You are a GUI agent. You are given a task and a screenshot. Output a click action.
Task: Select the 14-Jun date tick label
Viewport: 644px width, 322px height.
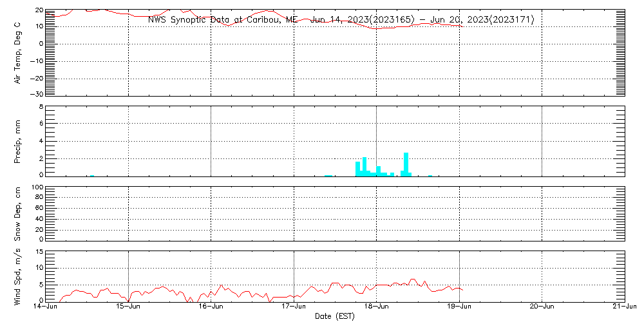pyautogui.click(x=46, y=307)
